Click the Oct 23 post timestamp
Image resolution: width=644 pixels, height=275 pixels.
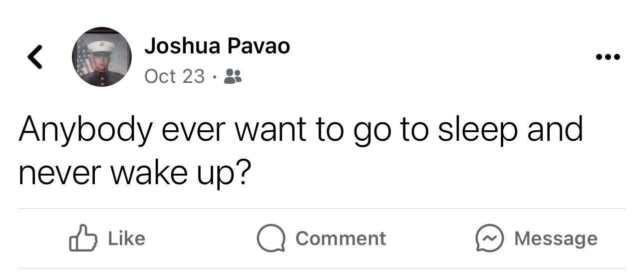pos(174,76)
